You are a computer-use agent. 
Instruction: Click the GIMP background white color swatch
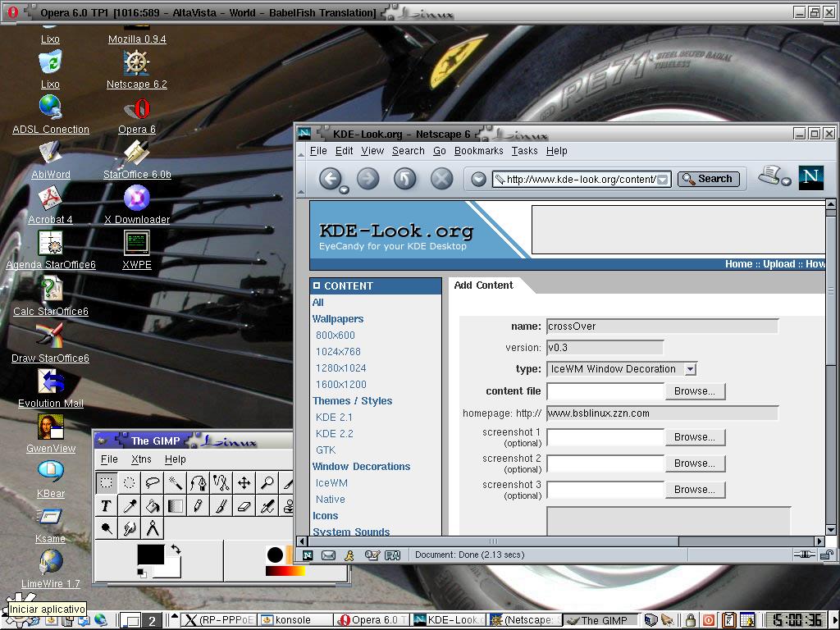click(x=172, y=569)
